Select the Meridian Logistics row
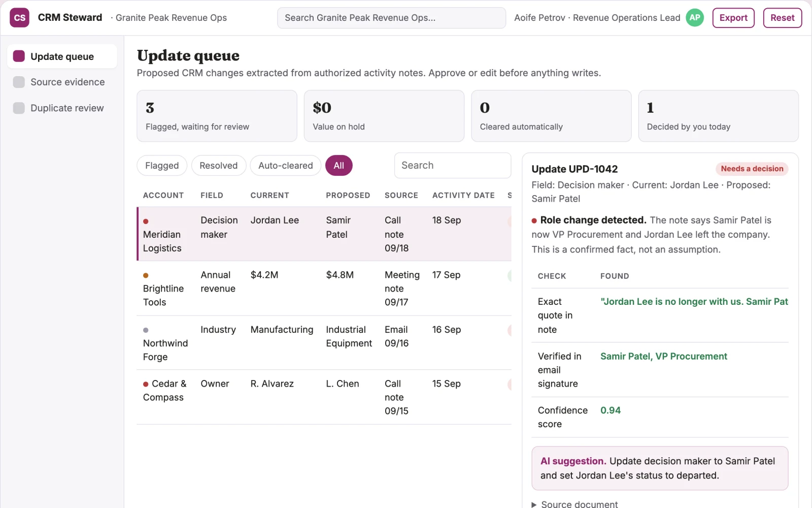This screenshot has height=508, width=812. pyautogui.click(x=324, y=234)
